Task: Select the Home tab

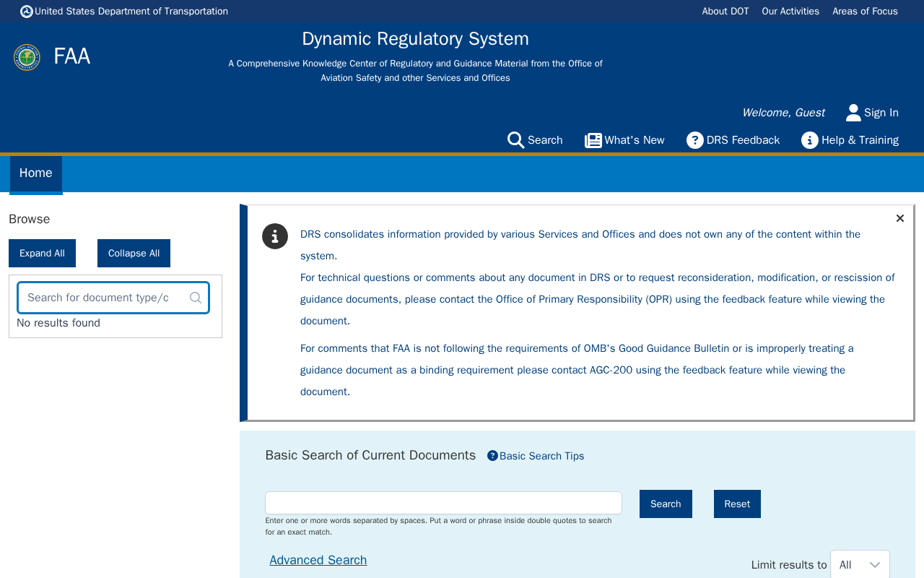Action: point(36,173)
